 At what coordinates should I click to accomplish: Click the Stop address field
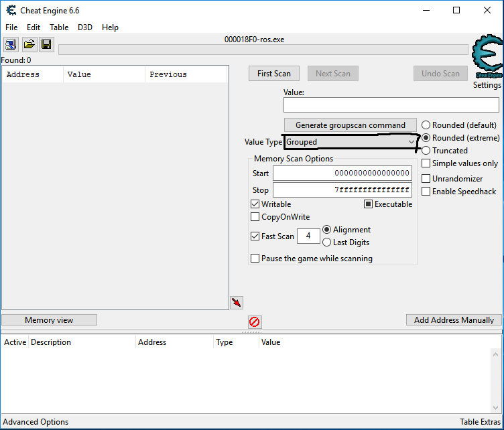click(342, 190)
